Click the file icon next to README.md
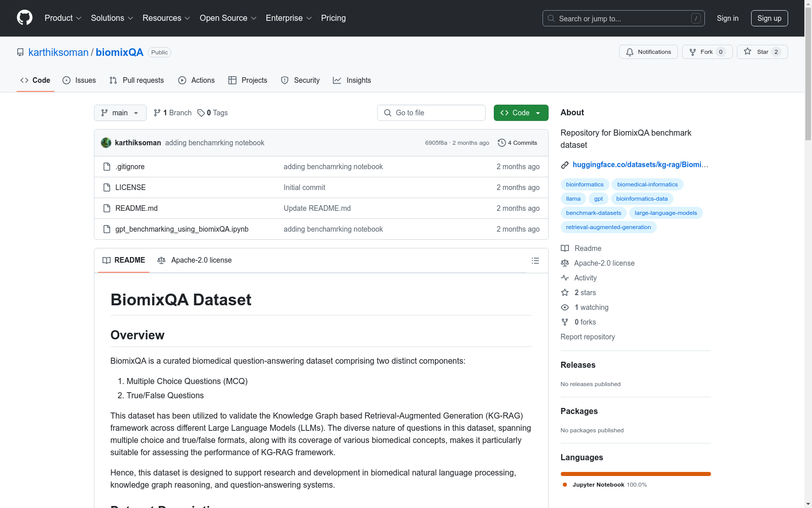 coord(107,208)
